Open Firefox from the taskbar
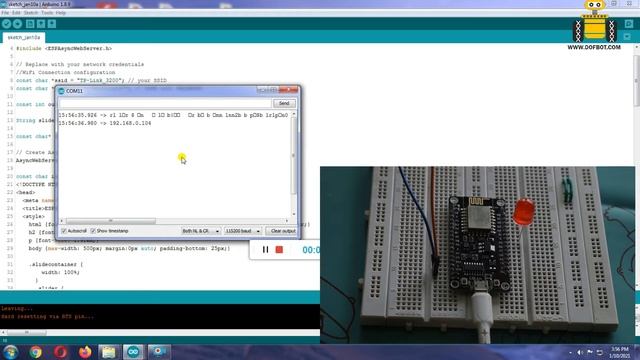This screenshot has height=360, width=640. 85,352
